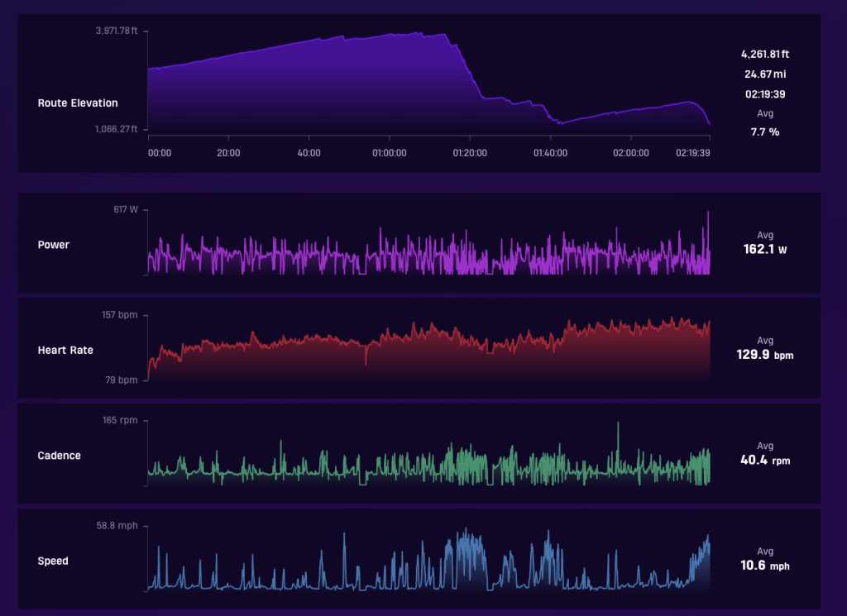Click the 01:40:00 time axis label
847x616 pixels.
coord(550,153)
